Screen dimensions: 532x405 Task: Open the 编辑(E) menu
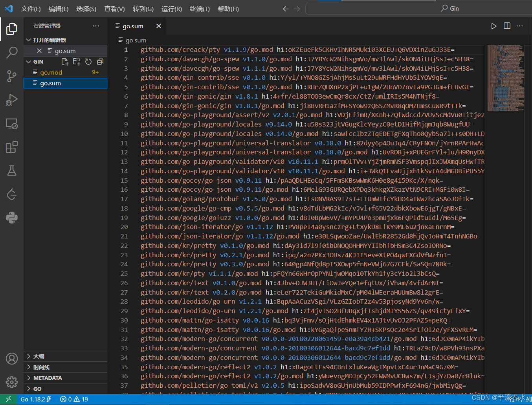59,9
